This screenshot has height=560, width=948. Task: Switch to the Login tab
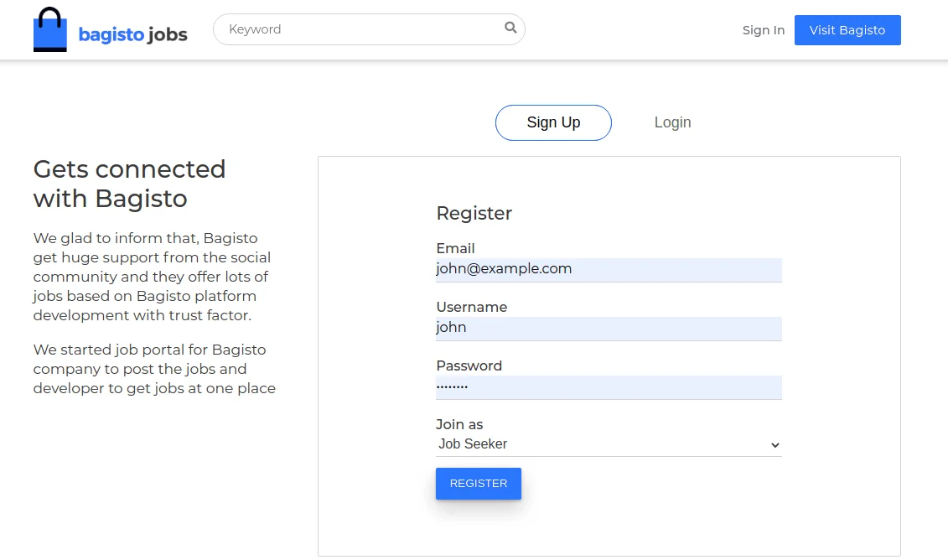click(x=671, y=122)
